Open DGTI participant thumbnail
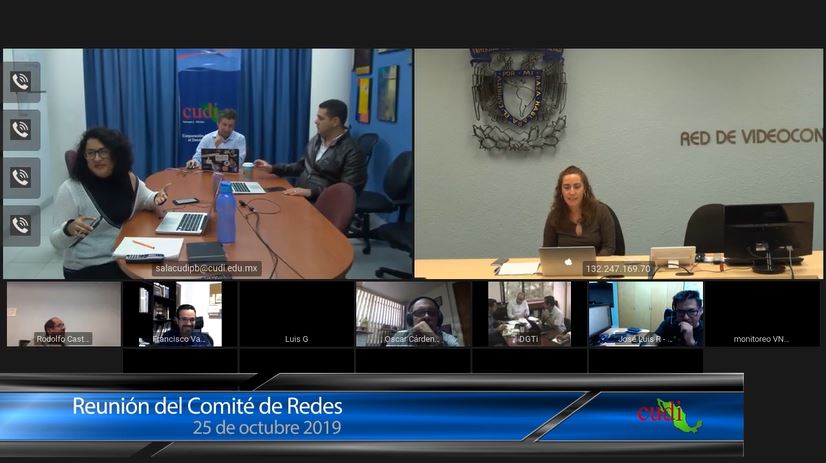Image resolution: width=826 pixels, height=463 pixels. (529, 314)
